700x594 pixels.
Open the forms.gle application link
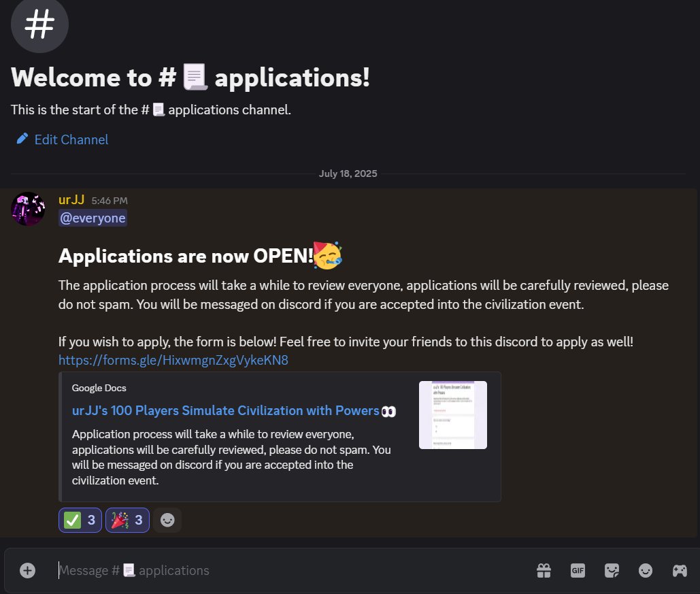coord(173,360)
